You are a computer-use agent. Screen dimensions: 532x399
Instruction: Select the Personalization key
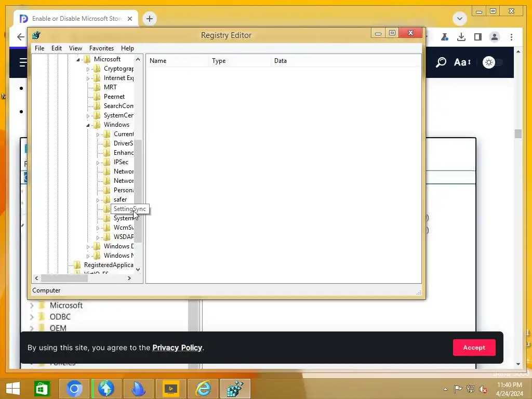point(123,190)
